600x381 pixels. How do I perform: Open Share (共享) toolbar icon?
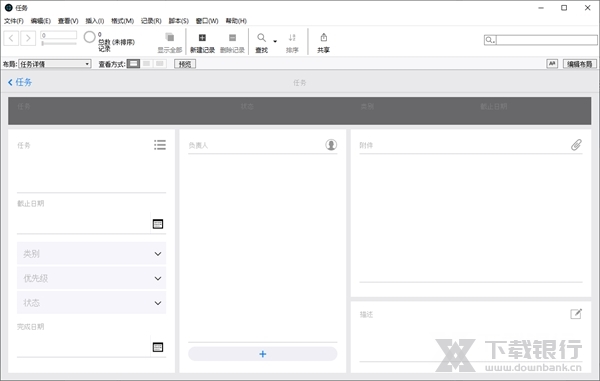pos(323,42)
